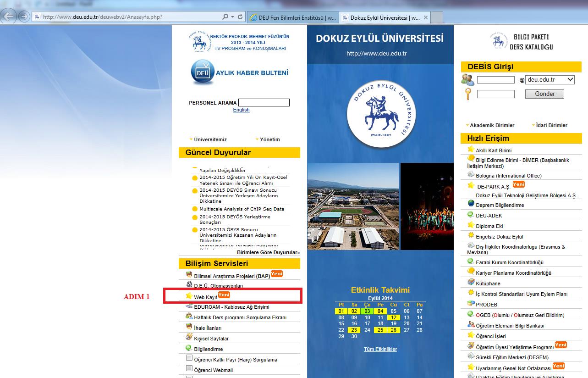
Task: Click the Bologna International Office icon
Action: click(x=471, y=174)
